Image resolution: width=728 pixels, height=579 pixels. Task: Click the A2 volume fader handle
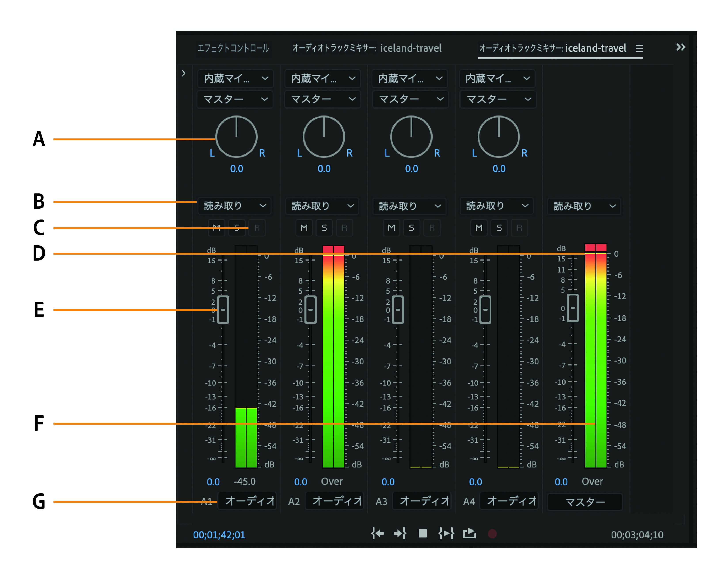click(x=311, y=310)
